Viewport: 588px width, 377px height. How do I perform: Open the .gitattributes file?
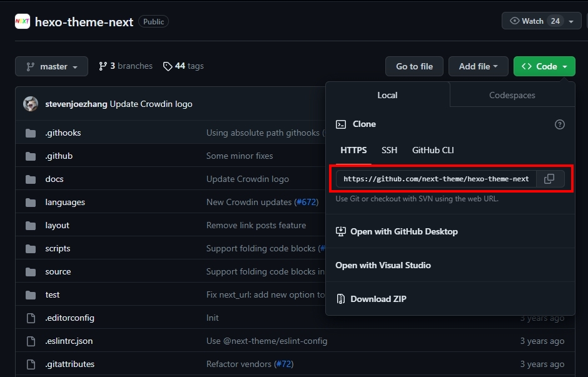pyautogui.click(x=70, y=364)
